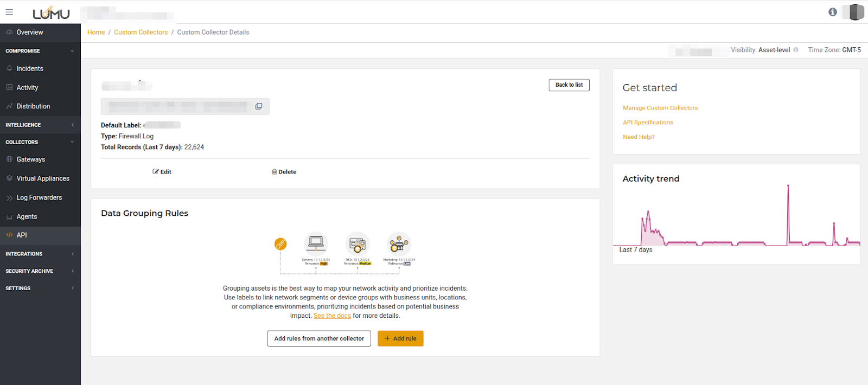
Task: Click the hamburger menu icon
Action: pos(9,12)
